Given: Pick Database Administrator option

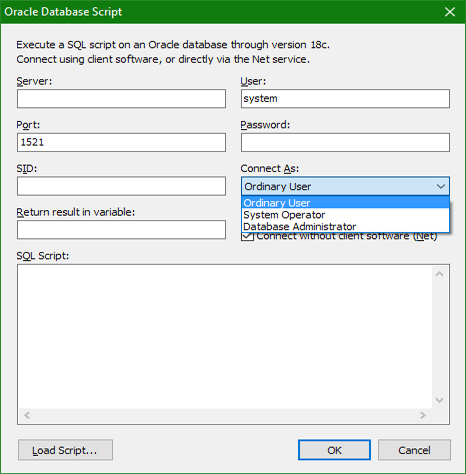Looking at the screenshot, I should (345, 226).
